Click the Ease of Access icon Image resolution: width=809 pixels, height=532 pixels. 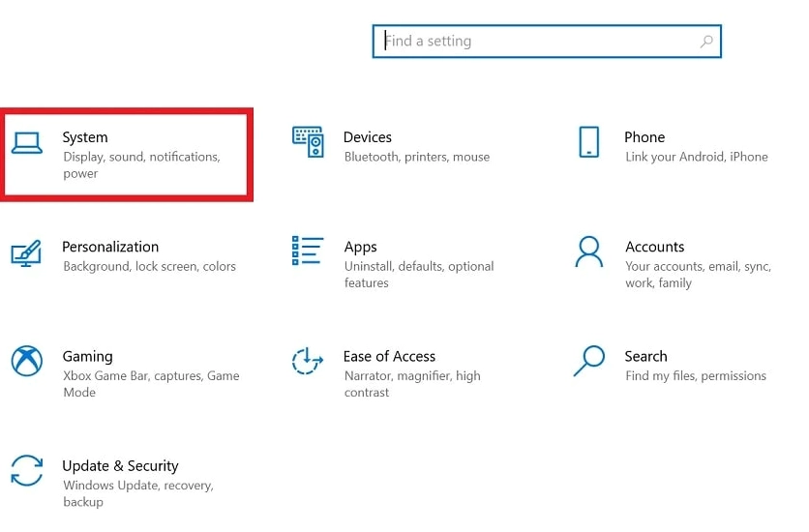(x=308, y=361)
